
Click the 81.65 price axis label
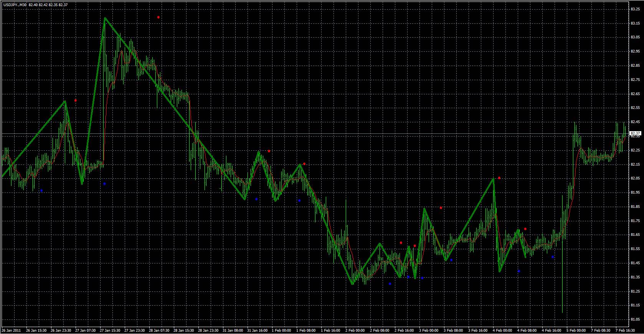[x=635, y=235]
